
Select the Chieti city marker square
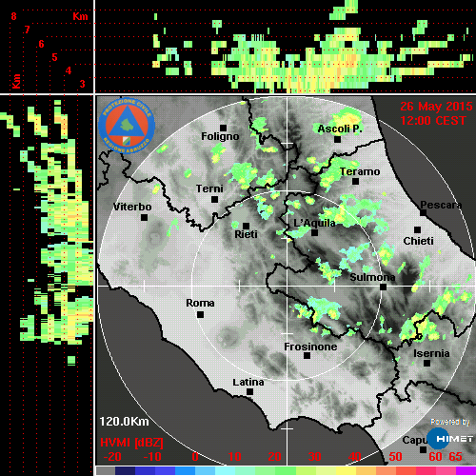coord(417,229)
